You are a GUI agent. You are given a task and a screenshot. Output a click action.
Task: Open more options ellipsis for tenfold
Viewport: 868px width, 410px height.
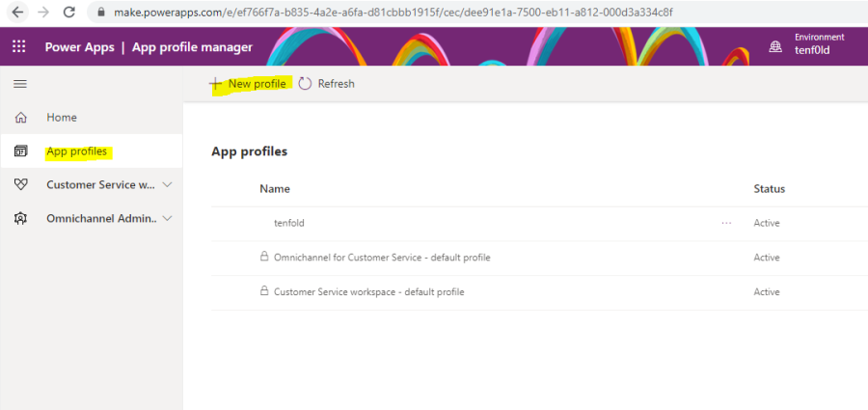(726, 223)
